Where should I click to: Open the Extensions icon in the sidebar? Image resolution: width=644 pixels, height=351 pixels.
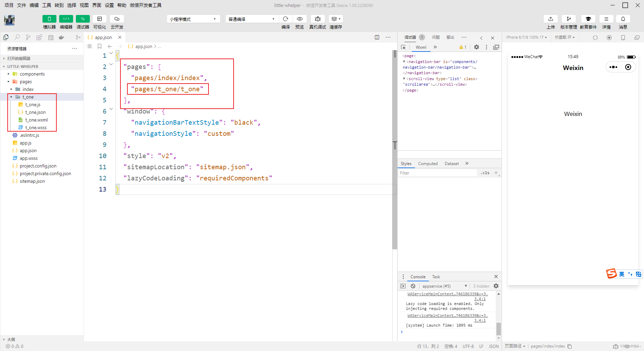click(39, 37)
